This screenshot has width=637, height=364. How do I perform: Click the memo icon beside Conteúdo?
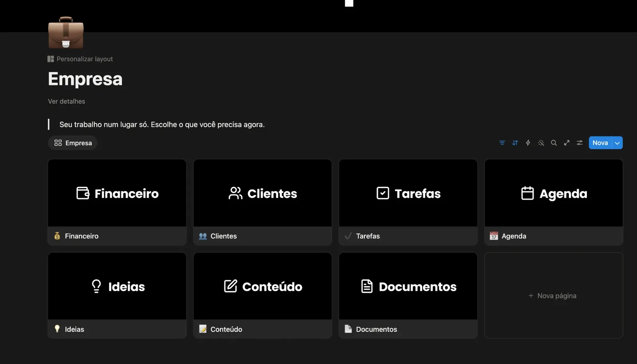[x=203, y=329]
